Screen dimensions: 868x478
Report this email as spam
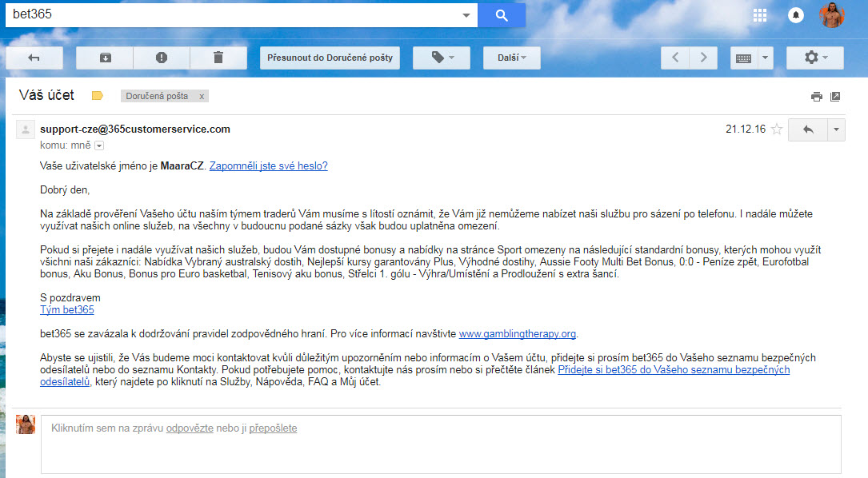pyautogui.click(x=162, y=58)
